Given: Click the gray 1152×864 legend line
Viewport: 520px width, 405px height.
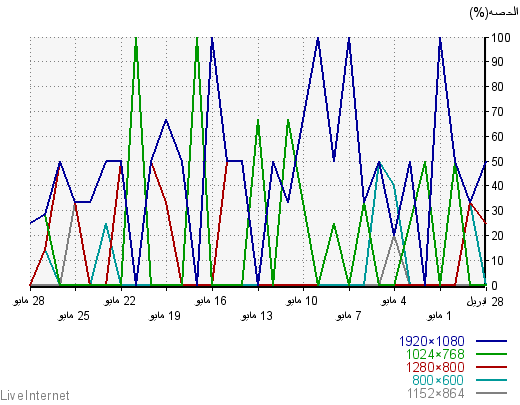Looking at the screenshot, I should tap(491, 393).
